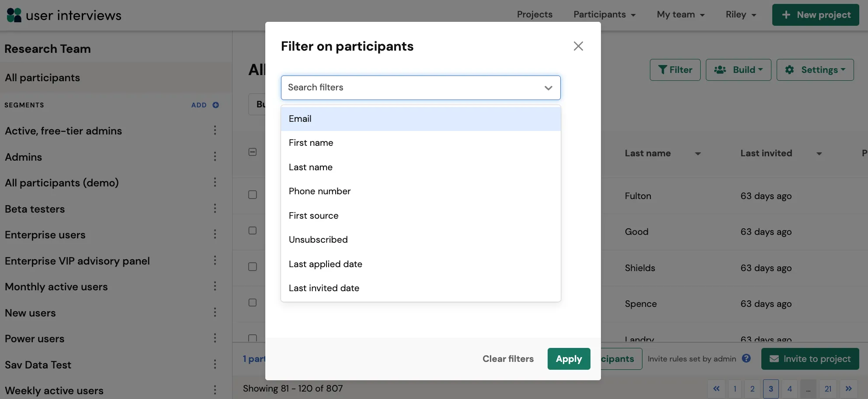
Task: Click Clear filters in the dialog
Action: pyautogui.click(x=508, y=359)
